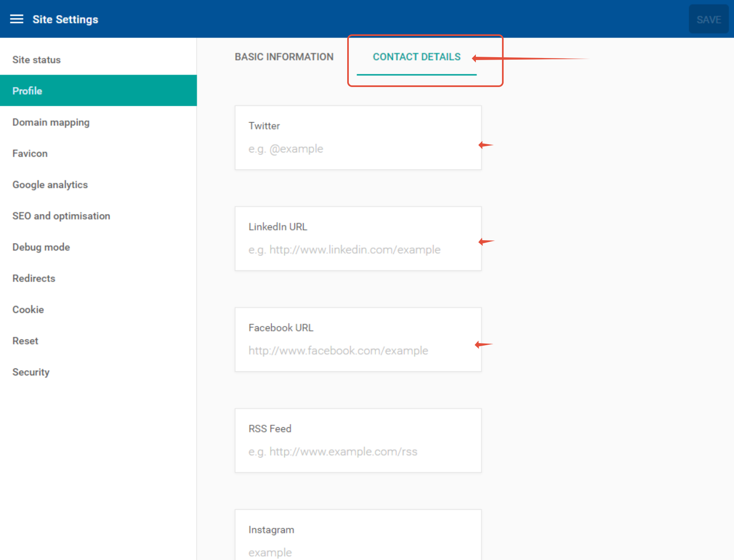Open the Security settings
Viewport: 734px width, 560px height.
98,372
